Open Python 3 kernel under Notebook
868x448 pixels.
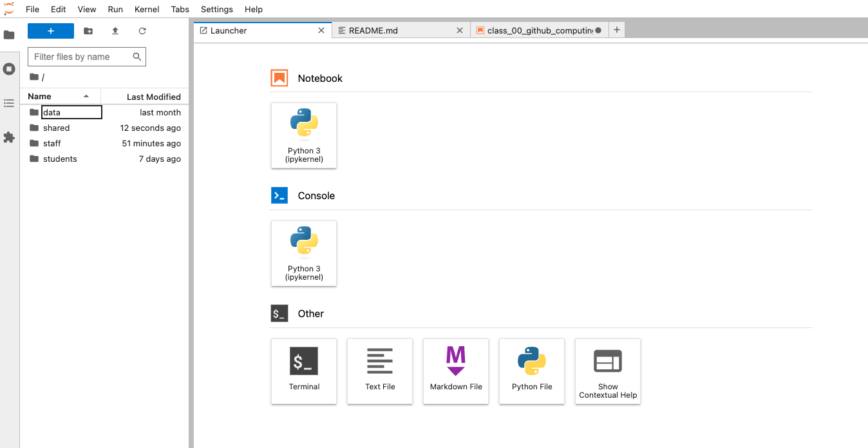coord(304,135)
